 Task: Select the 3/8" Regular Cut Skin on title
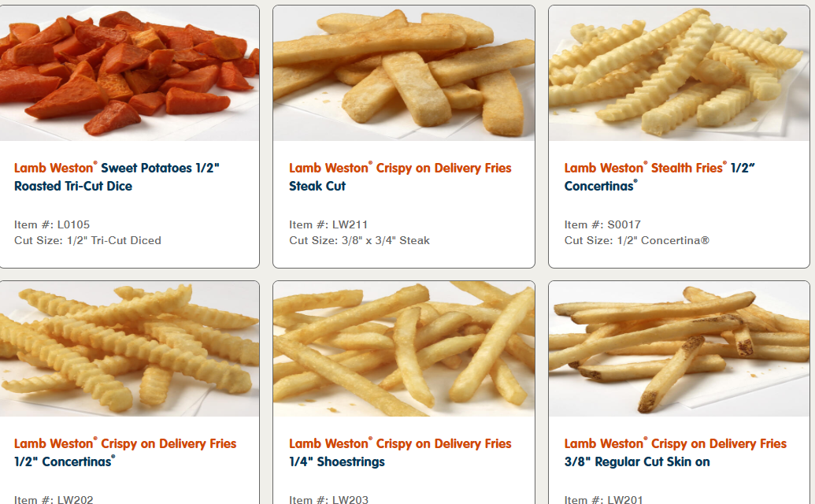point(676,453)
